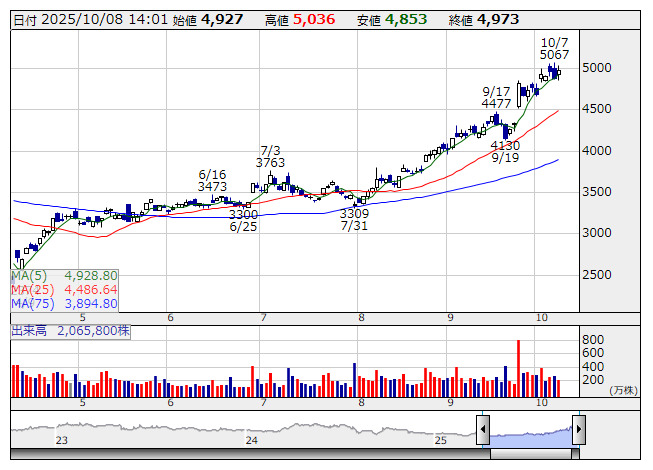Click the 終値 4,973 header value

[x=484, y=20]
